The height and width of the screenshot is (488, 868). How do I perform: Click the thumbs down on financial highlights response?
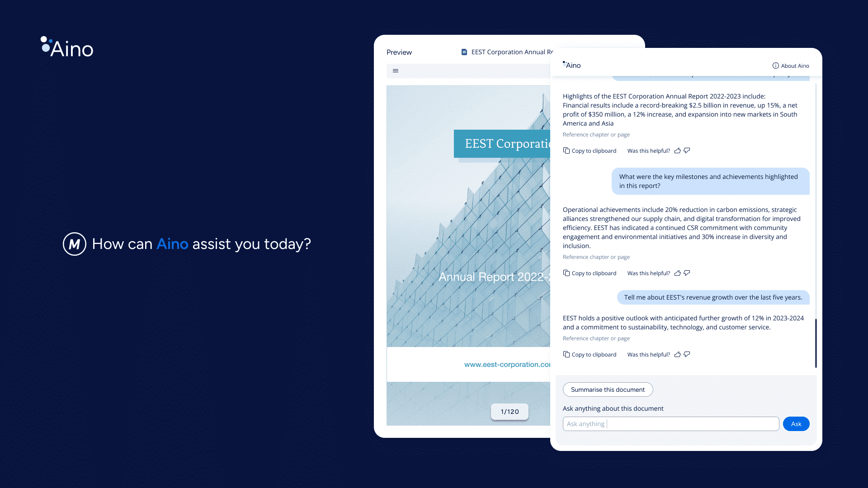pos(687,150)
